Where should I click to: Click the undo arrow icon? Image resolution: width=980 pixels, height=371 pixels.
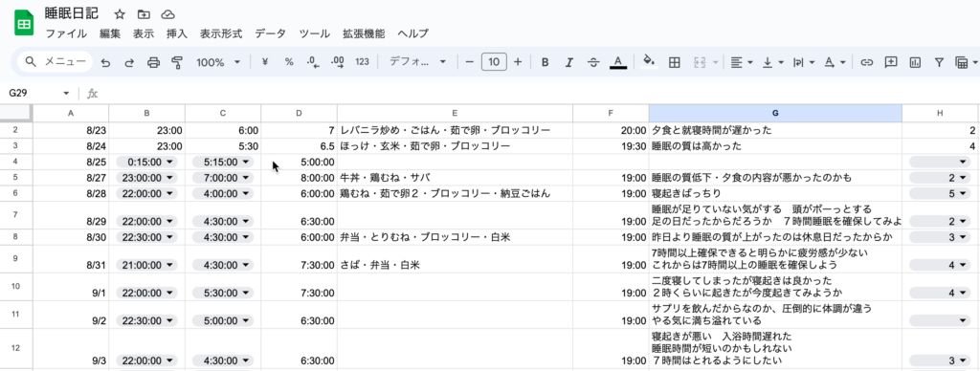click(105, 62)
